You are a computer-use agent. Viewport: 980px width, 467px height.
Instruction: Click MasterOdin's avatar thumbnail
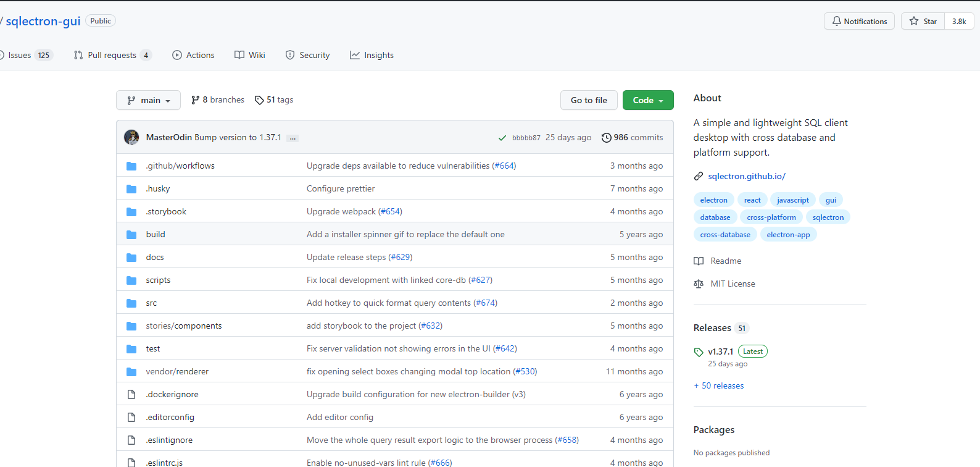pyautogui.click(x=131, y=137)
